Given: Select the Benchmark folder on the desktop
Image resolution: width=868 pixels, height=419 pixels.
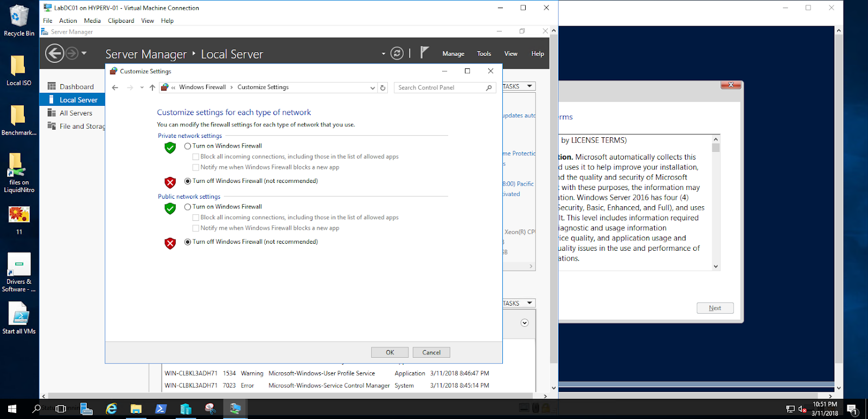Looking at the screenshot, I should [19, 120].
